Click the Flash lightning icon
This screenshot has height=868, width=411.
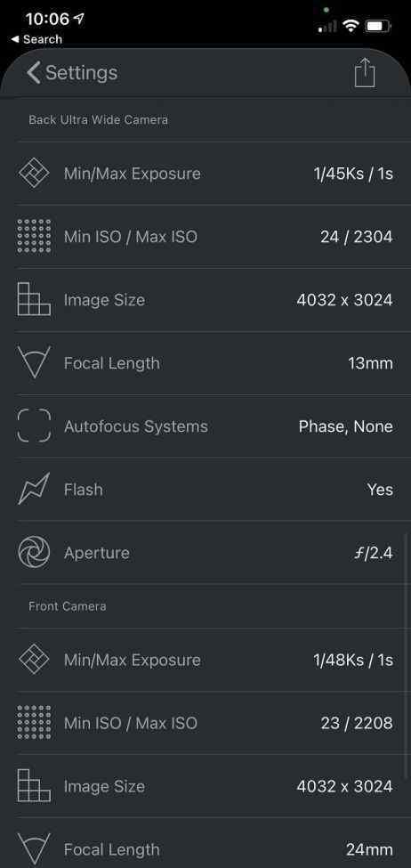coord(34,490)
